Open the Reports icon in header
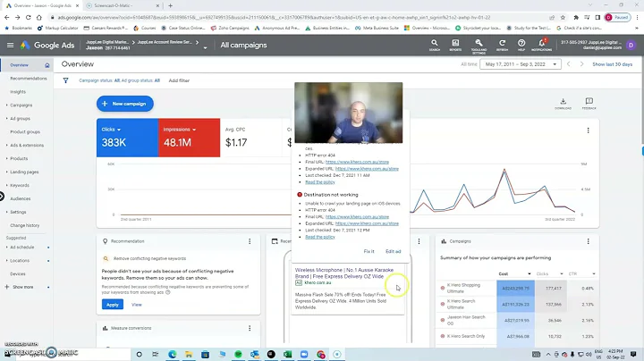The height and width of the screenshot is (361, 644). (x=455, y=45)
